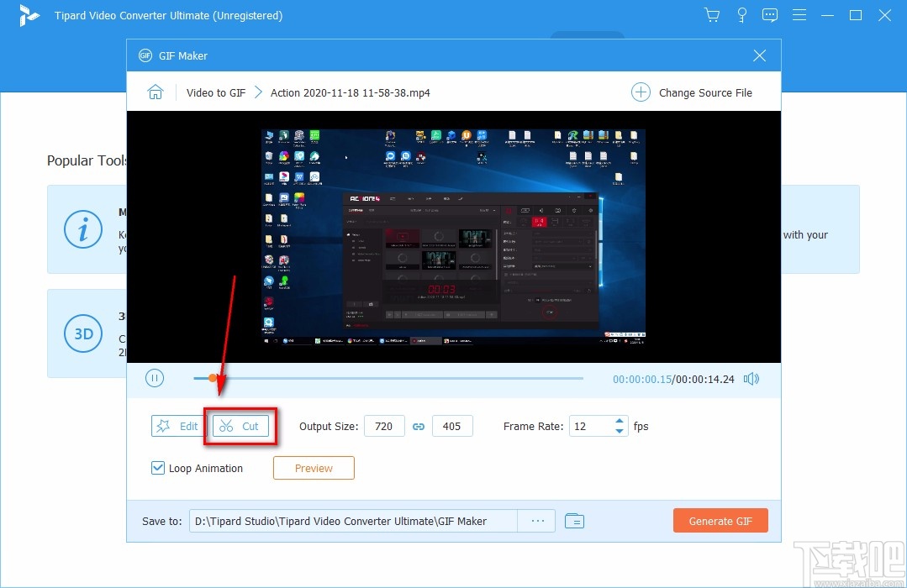Browse save location with three dots button

tap(537, 521)
